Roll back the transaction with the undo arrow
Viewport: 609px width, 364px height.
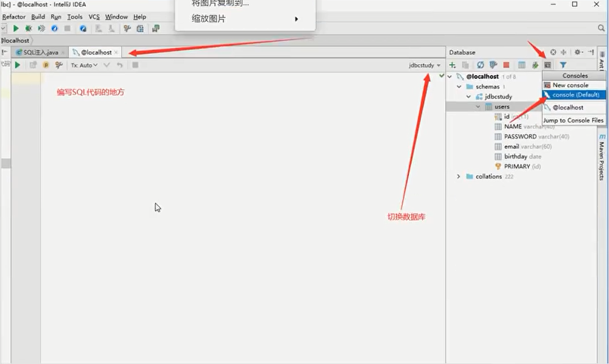[120, 65]
